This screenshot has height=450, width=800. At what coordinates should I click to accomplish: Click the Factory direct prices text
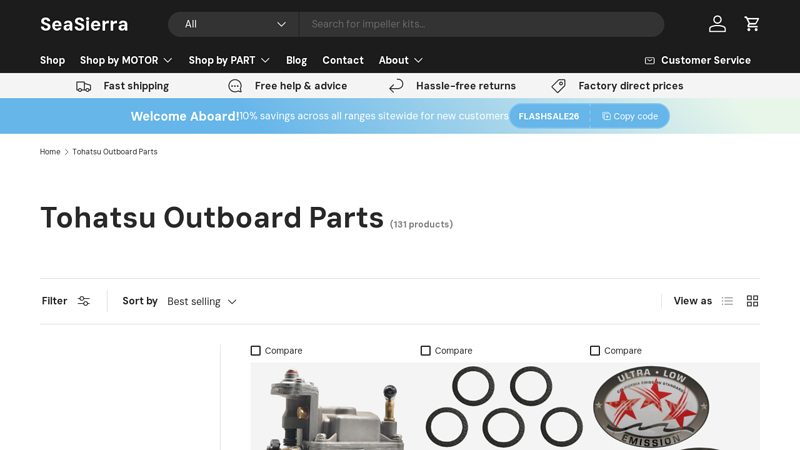coord(631,86)
